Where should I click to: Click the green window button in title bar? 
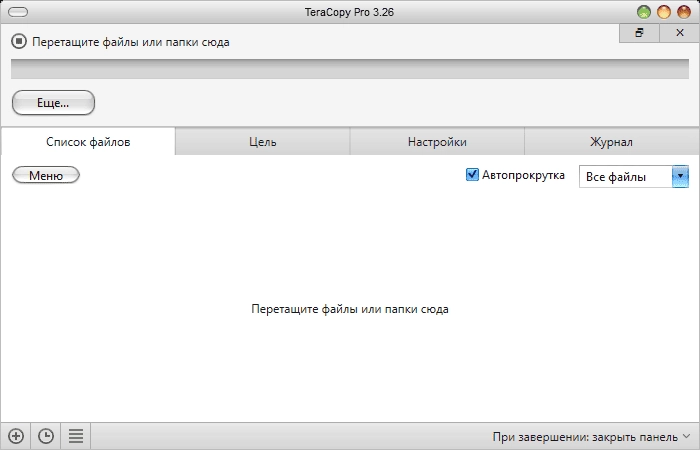click(643, 12)
